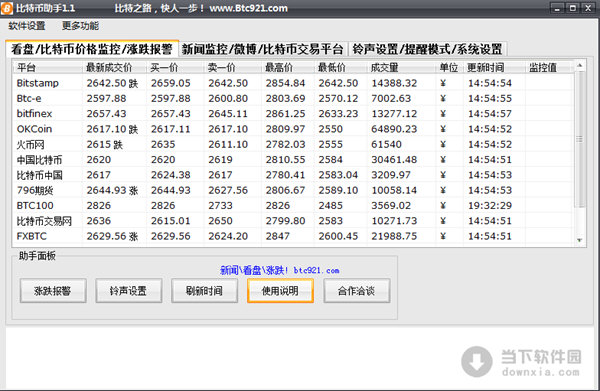Sort by 更新时间 column header
The height and width of the screenshot is (391, 600).
(x=494, y=68)
